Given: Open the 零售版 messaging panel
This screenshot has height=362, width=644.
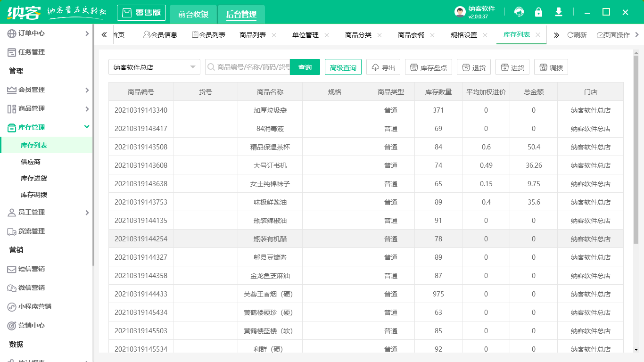Looking at the screenshot, I should pyautogui.click(x=141, y=12).
